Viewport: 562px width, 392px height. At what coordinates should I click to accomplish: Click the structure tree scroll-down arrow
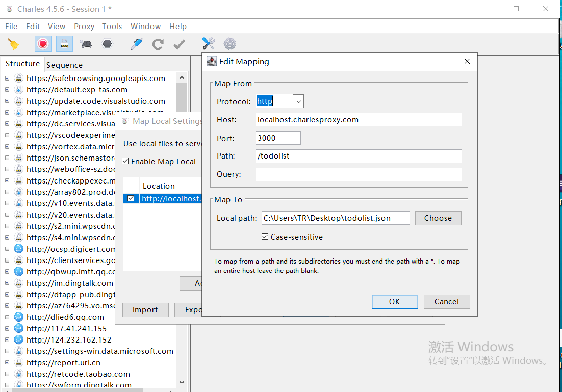click(x=182, y=382)
